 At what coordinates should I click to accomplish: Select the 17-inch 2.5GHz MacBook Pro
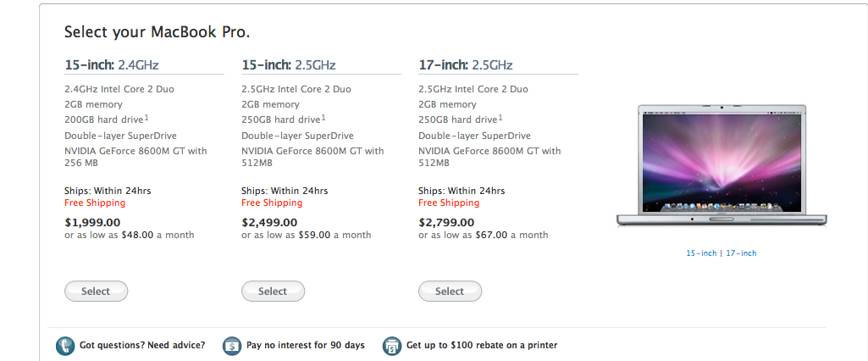pyautogui.click(x=450, y=292)
